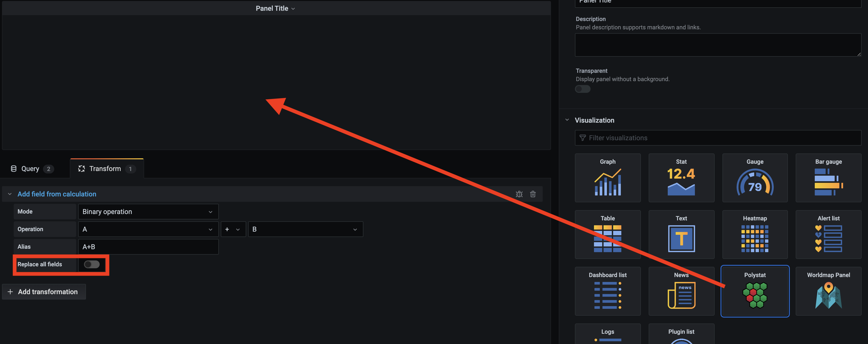
Task: Click the debug transformation icon
Action: (519, 194)
